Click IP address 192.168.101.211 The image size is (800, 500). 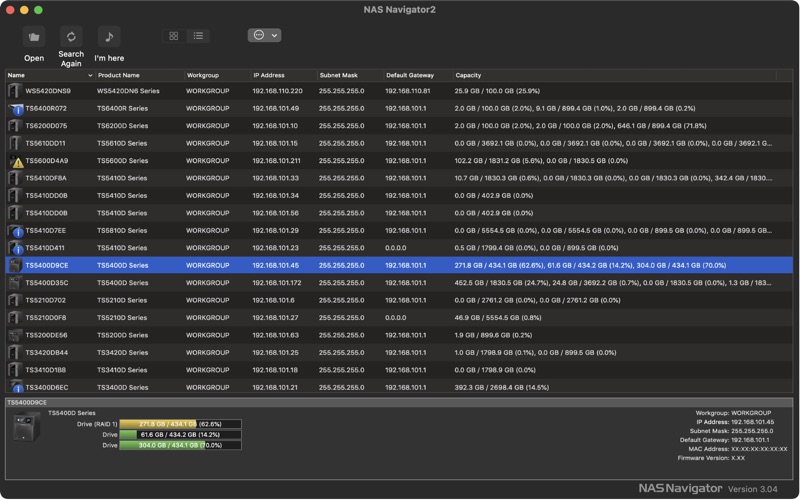click(277, 161)
